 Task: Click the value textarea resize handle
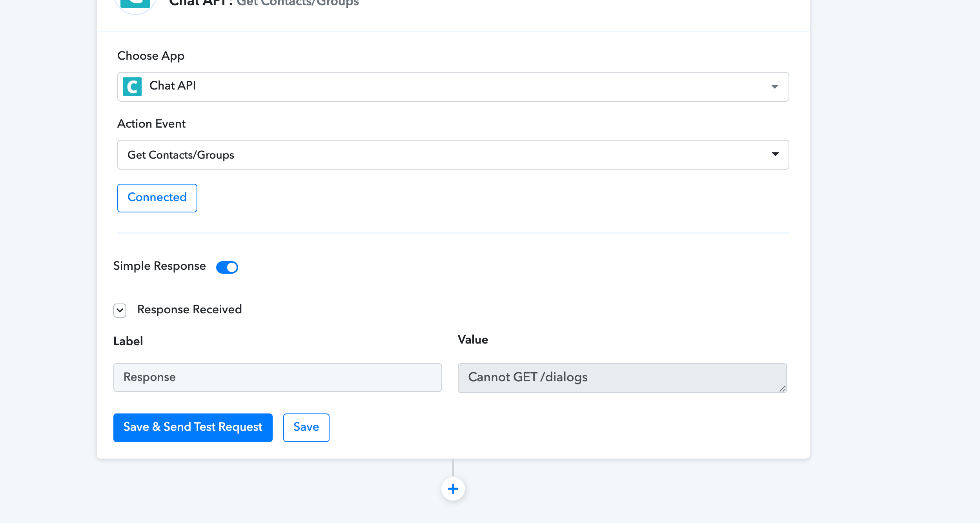coord(782,389)
